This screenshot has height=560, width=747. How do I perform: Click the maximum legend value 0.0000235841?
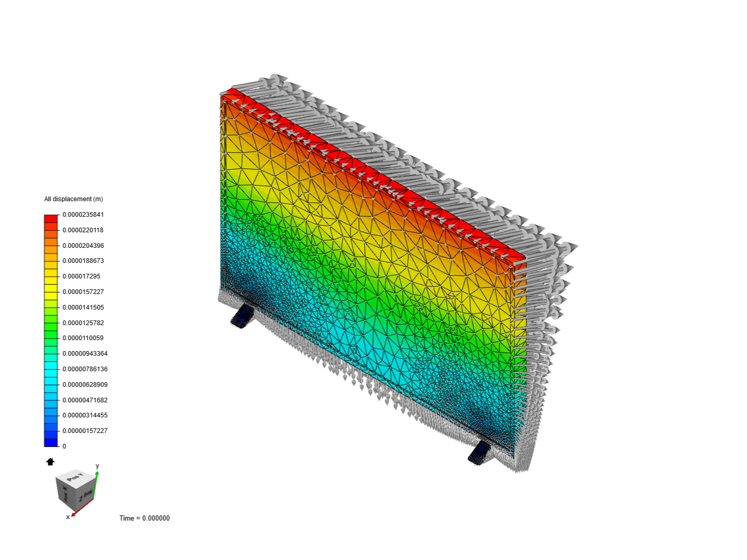(x=83, y=215)
